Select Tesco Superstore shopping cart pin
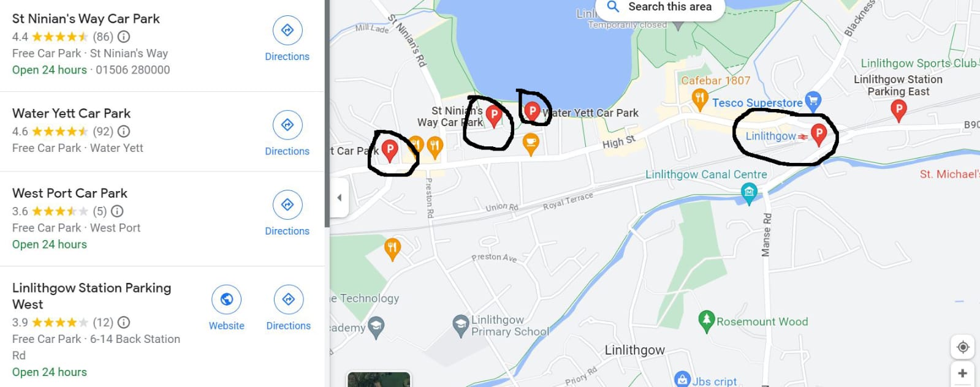 pos(813,100)
